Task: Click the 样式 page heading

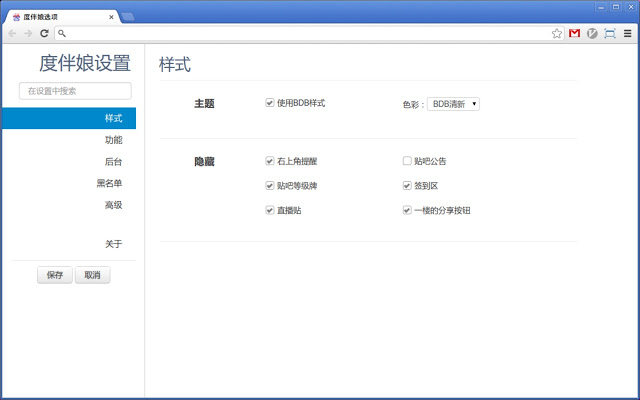Action: [175, 64]
